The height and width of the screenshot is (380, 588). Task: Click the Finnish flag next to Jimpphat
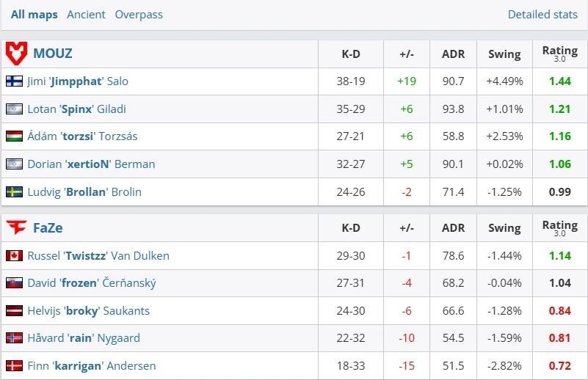(14, 81)
